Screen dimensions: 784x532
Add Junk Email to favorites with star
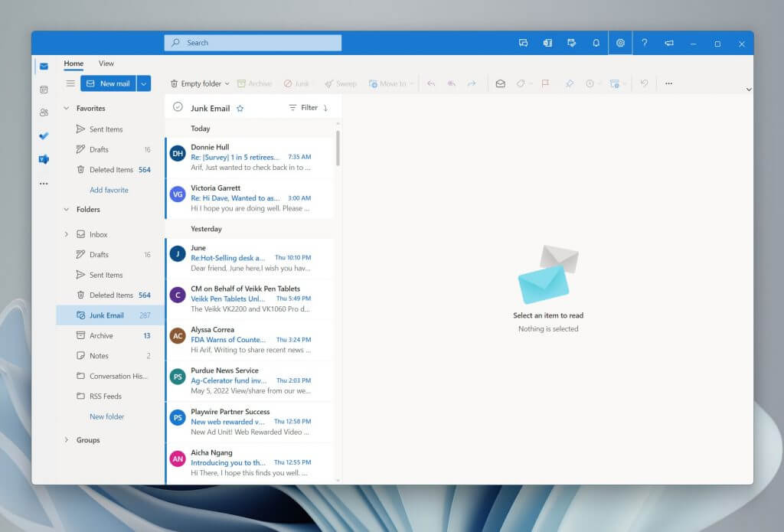[240, 109]
